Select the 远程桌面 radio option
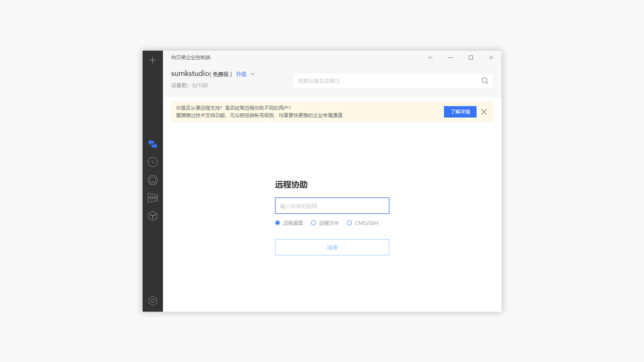 click(278, 223)
